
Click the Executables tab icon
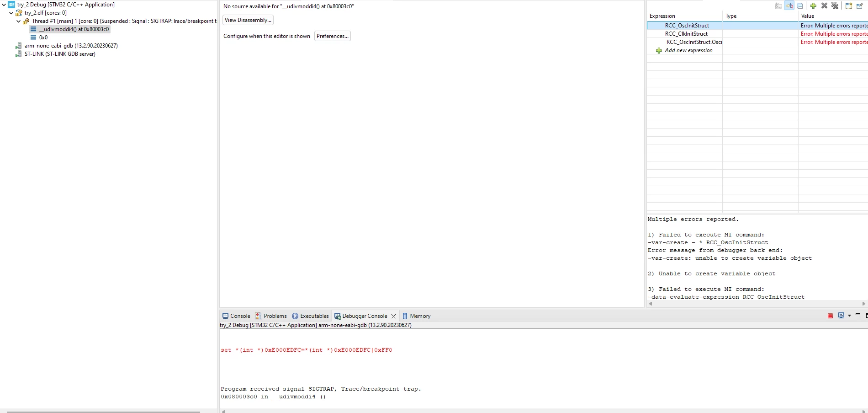pos(295,316)
